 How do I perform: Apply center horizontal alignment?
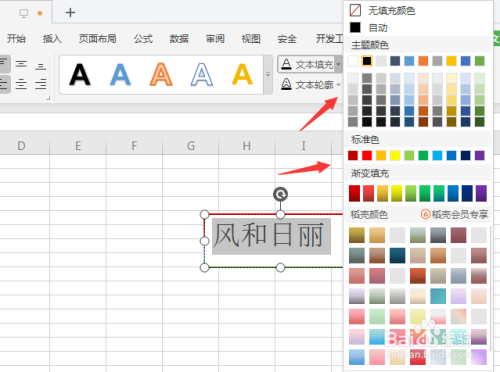[x=21, y=84]
